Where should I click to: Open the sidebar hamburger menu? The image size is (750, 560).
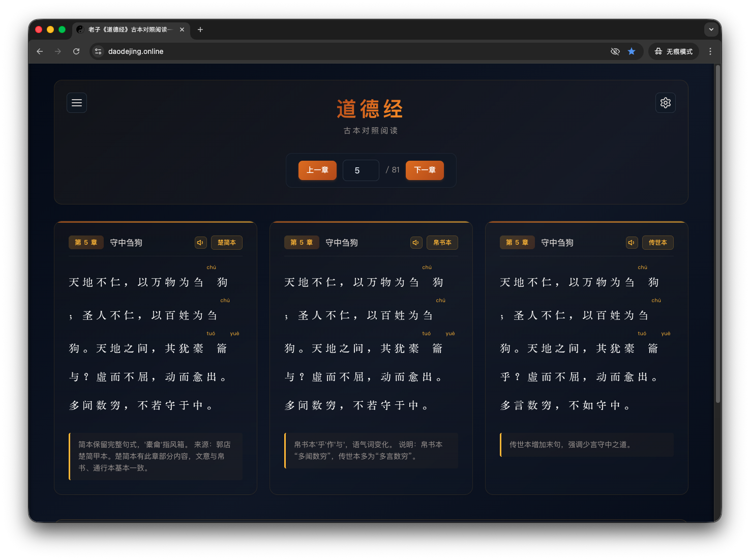pyautogui.click(x=77, y=103)
